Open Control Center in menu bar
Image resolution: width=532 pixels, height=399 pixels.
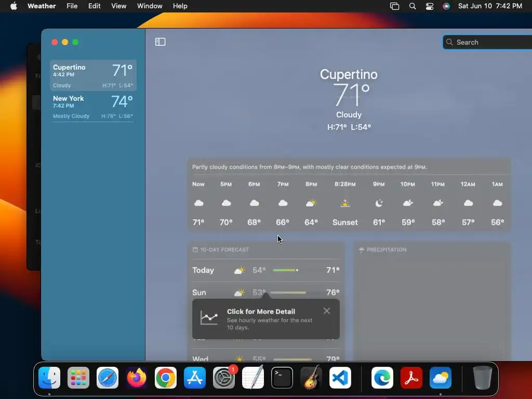coord(430,6)
